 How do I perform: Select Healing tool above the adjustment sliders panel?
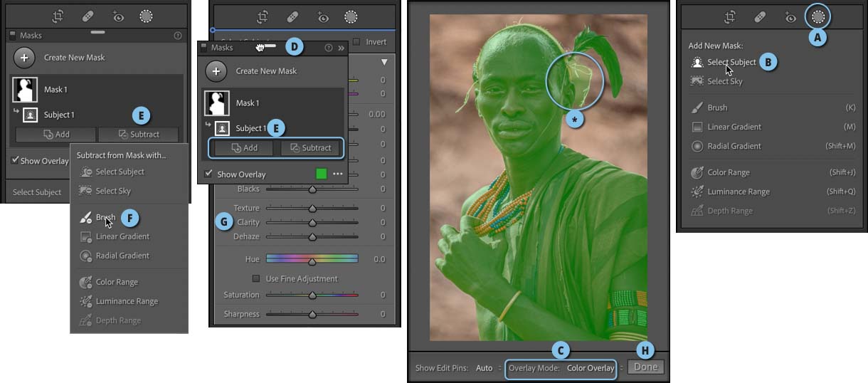tap(292, 16)
